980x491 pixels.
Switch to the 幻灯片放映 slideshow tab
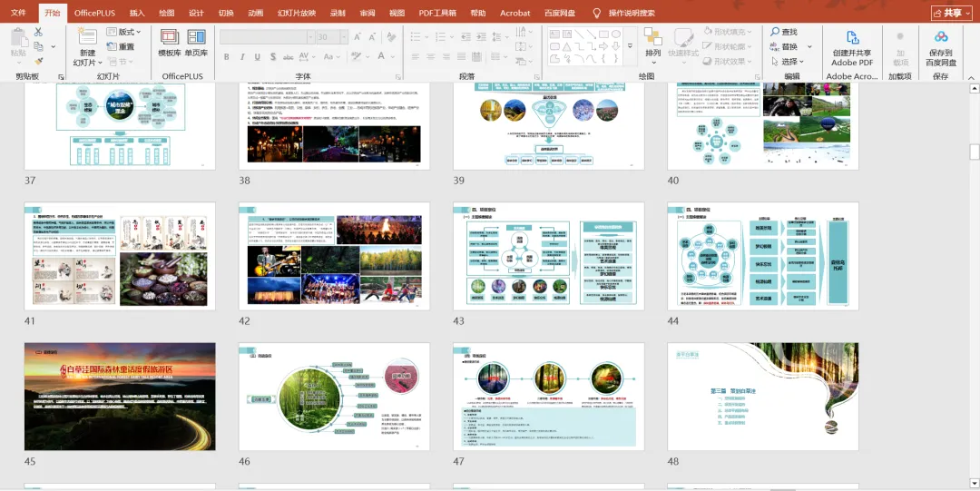(x=296, y=13)
